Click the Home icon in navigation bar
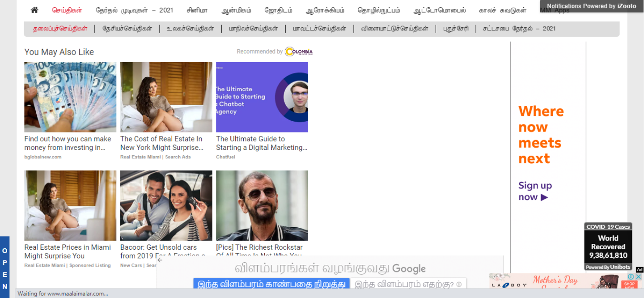644x298 pixels. coord(34,10)
